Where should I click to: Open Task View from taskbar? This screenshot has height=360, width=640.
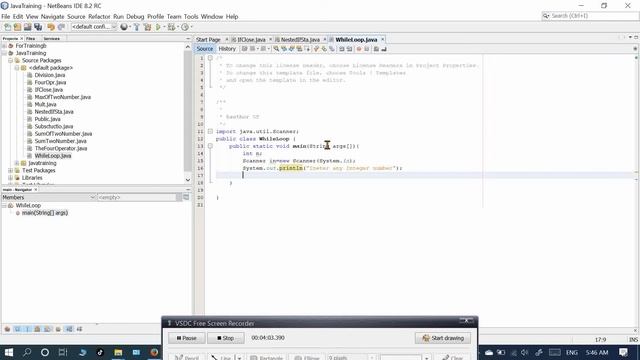[x=63, y=352]
